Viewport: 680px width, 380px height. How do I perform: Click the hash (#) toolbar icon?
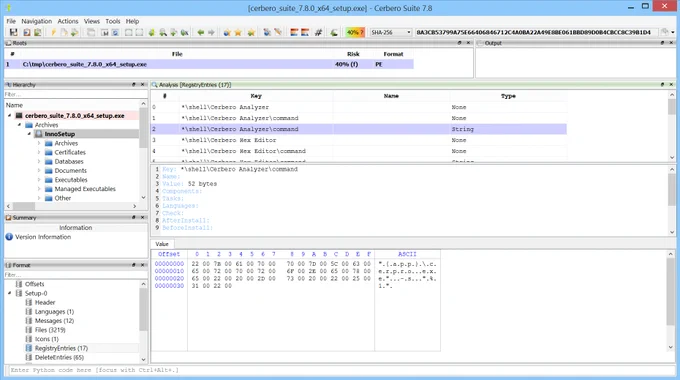click(318, 32)
